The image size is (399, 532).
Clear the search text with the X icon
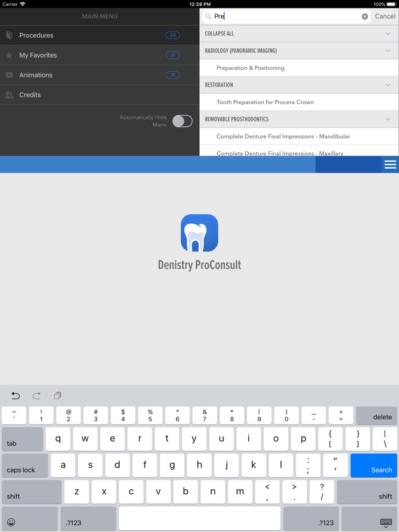click(365, 16)
